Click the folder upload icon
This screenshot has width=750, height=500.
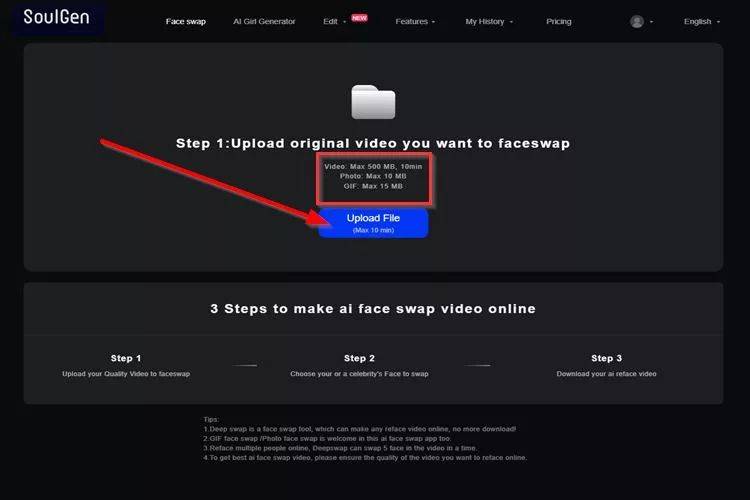point(373,102)
